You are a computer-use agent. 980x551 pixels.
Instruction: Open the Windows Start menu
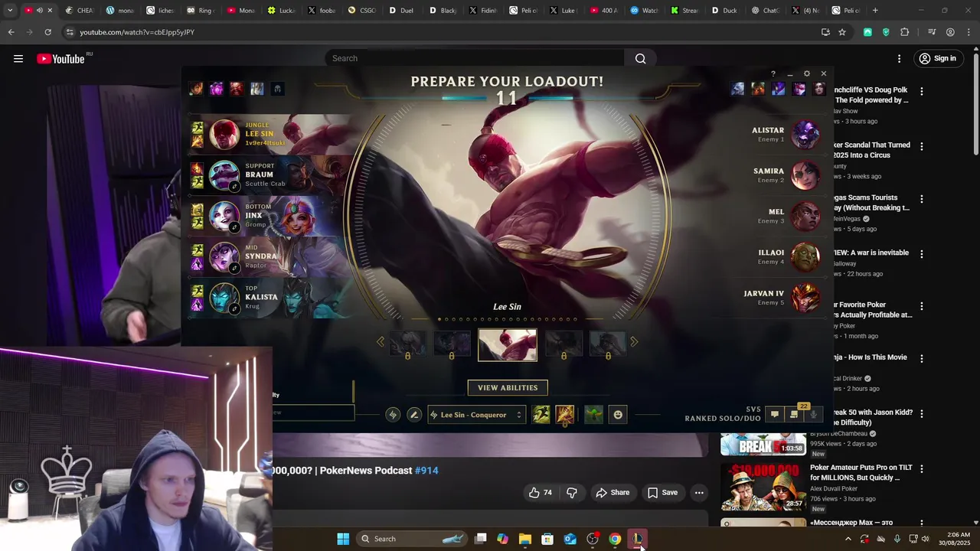tap(343, 539)
